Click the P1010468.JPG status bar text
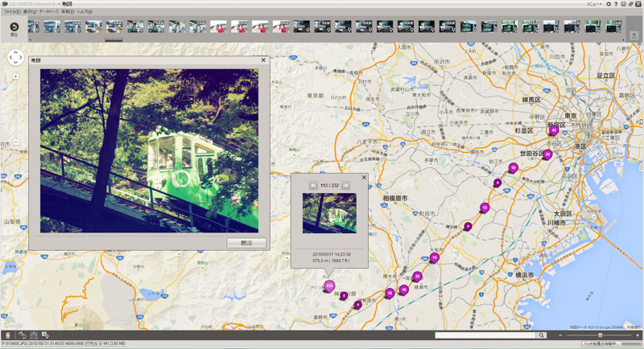 tap(14, 343)
